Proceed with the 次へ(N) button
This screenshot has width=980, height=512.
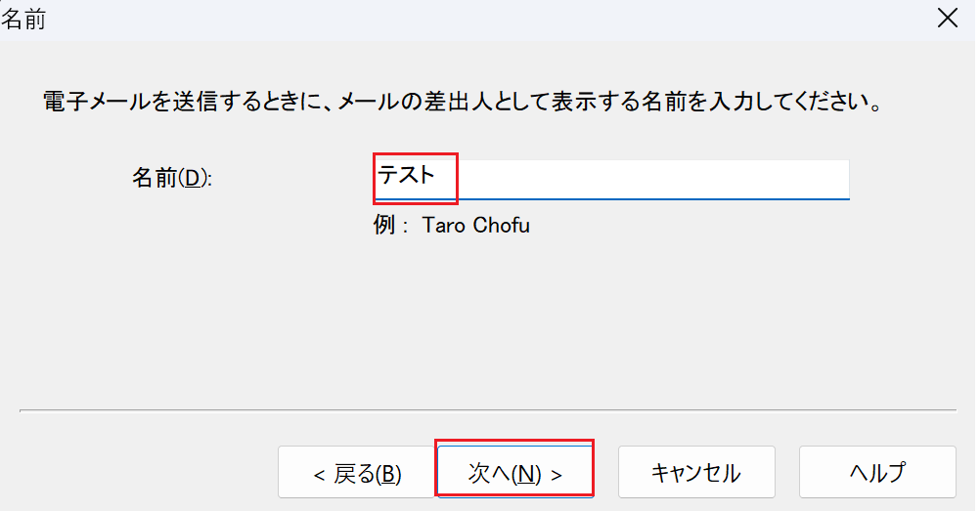(x=515, y=474)
